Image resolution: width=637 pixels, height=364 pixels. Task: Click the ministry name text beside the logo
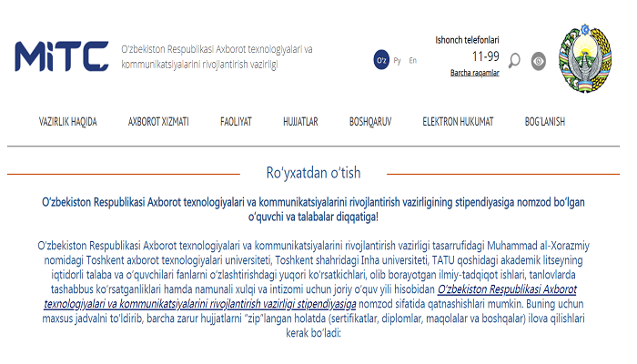tap(217, 56)
